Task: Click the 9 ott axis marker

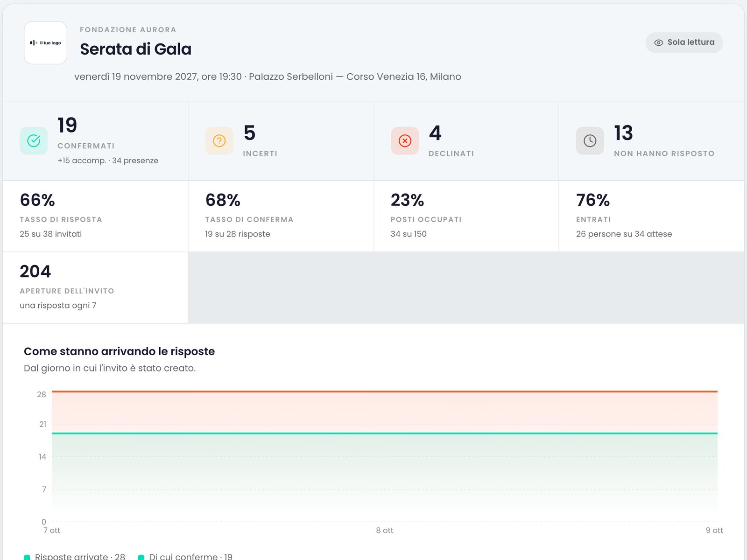Action: 714,530
